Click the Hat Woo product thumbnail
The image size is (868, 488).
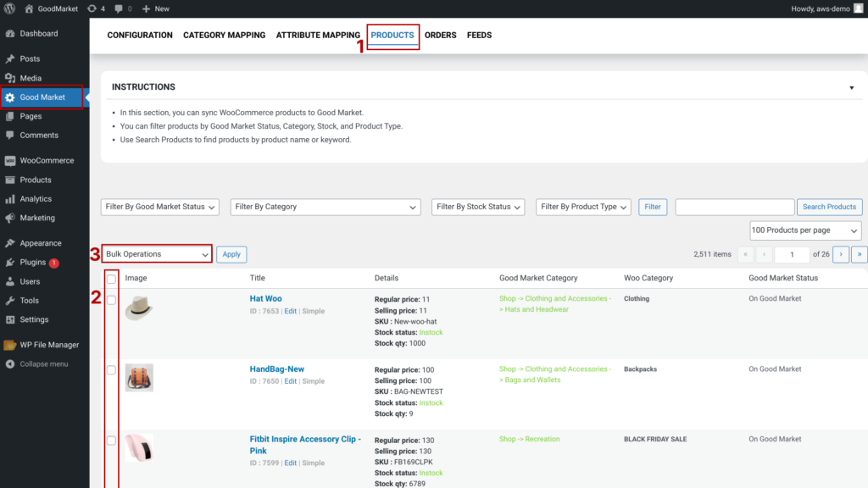(x=139, y=308)
